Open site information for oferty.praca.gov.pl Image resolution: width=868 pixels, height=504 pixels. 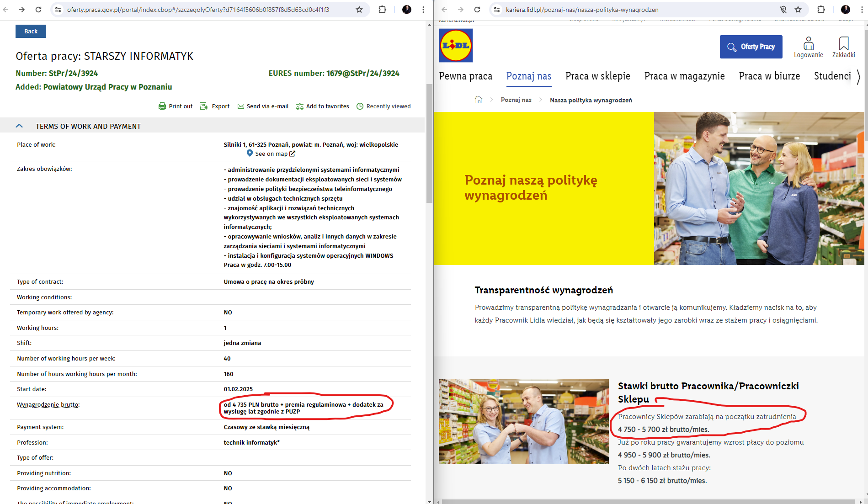pyautogui.click(x=58, y=10)
